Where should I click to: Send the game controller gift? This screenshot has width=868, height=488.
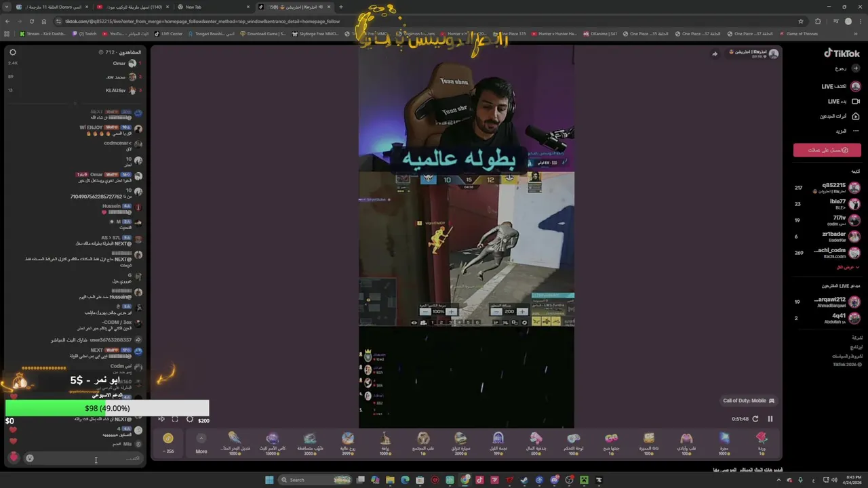coord(574,443)
